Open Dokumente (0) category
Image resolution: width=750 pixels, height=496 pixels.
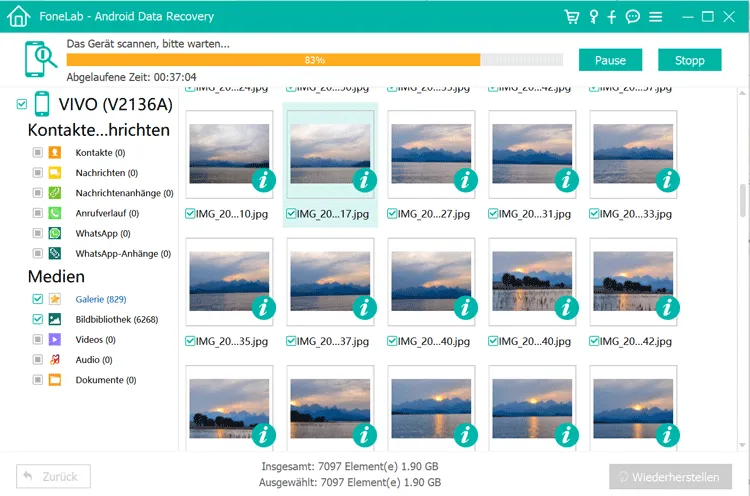tap(106, 380)
